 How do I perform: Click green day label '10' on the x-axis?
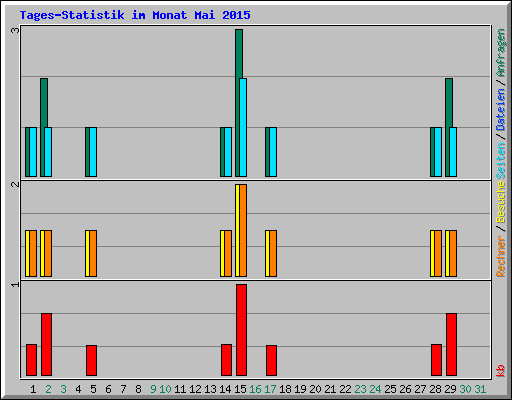(x=165, y=389)
